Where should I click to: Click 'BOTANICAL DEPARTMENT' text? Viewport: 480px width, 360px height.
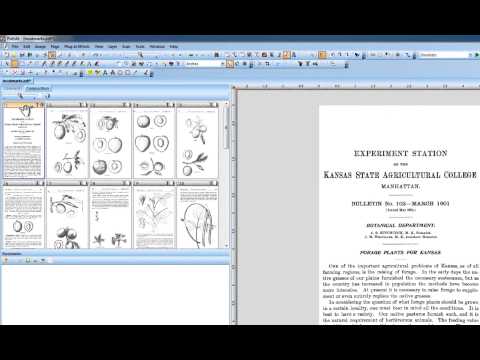click(400, 225)
